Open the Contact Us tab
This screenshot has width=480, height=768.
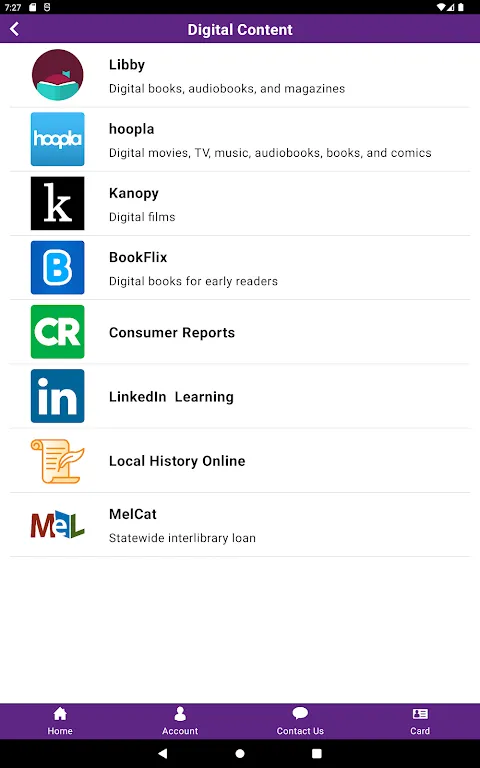pyautogui.click(x=300, y=721)
